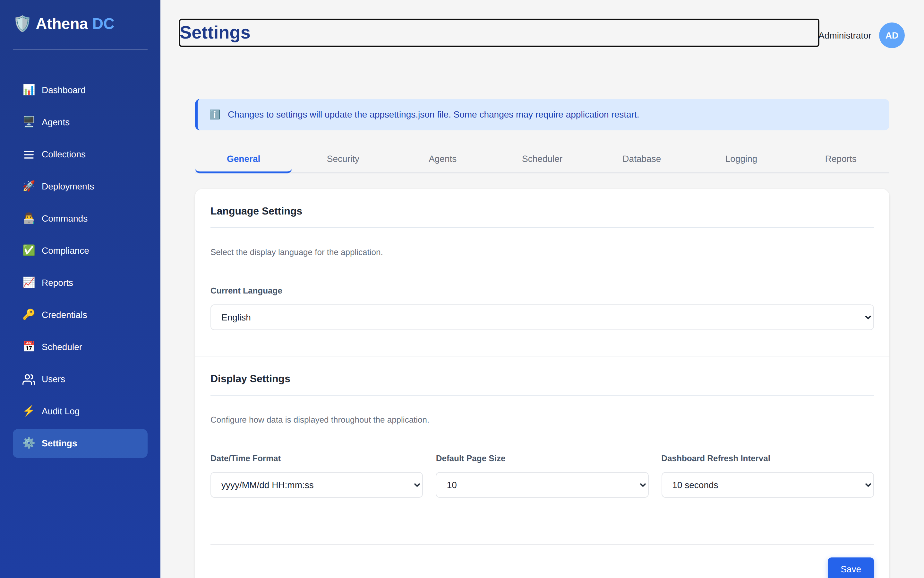Screen dimensions: 924x578
Task: Click the Audit Log lightning icon
Action: coord(29,411)
